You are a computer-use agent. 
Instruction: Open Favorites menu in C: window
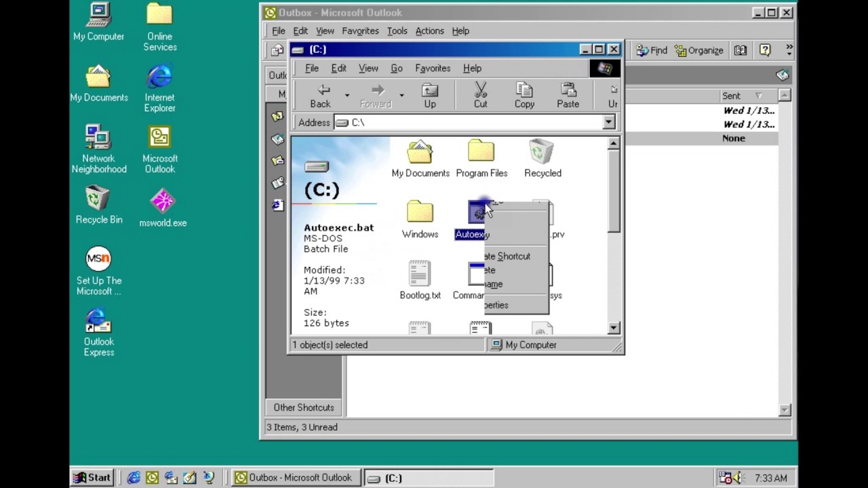tap(433, 68)
